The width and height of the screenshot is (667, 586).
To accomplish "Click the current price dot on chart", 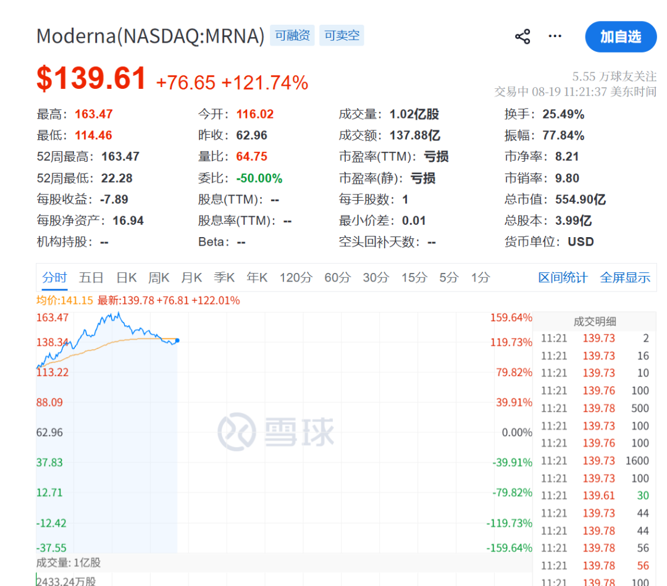I will point(177,340).
